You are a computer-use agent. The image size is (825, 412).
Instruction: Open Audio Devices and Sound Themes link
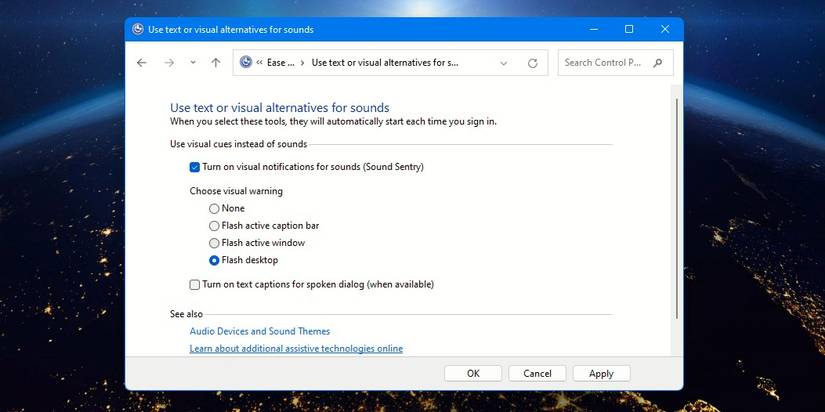pos(260,331)
